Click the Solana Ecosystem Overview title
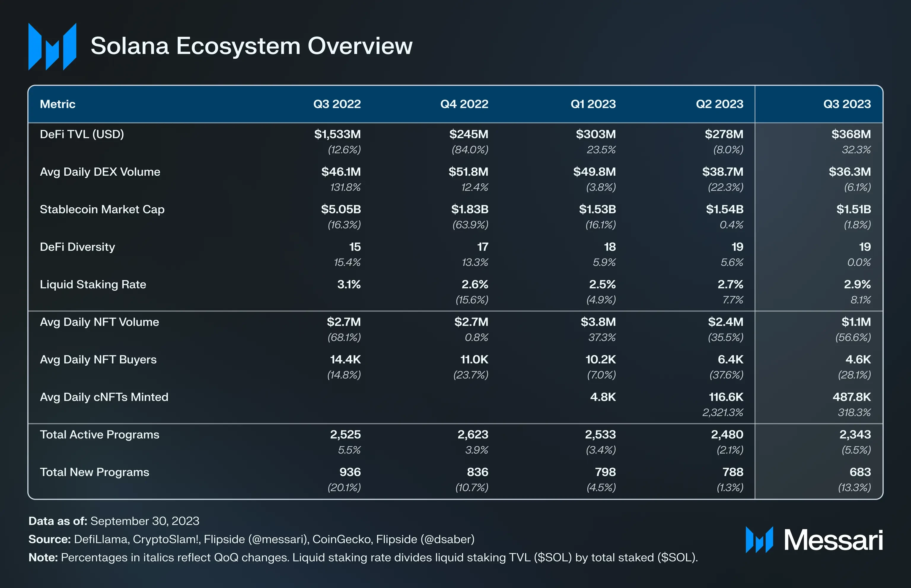911x588 pixels. pos(251,46)
